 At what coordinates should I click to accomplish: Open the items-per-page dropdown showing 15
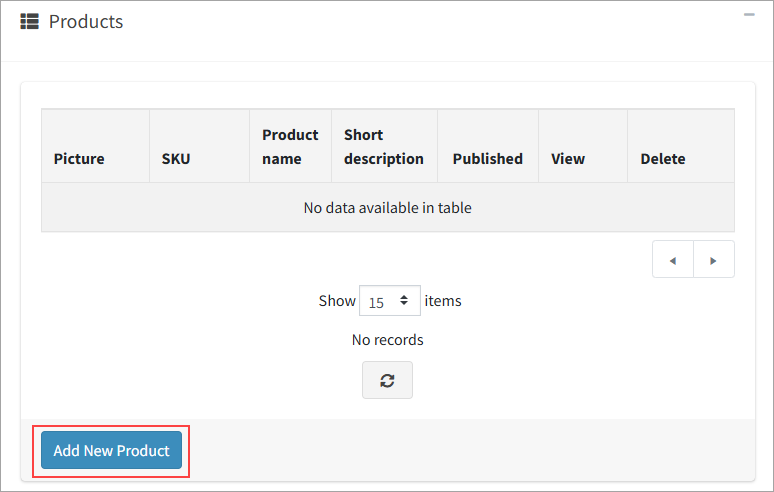click(389, 301)
